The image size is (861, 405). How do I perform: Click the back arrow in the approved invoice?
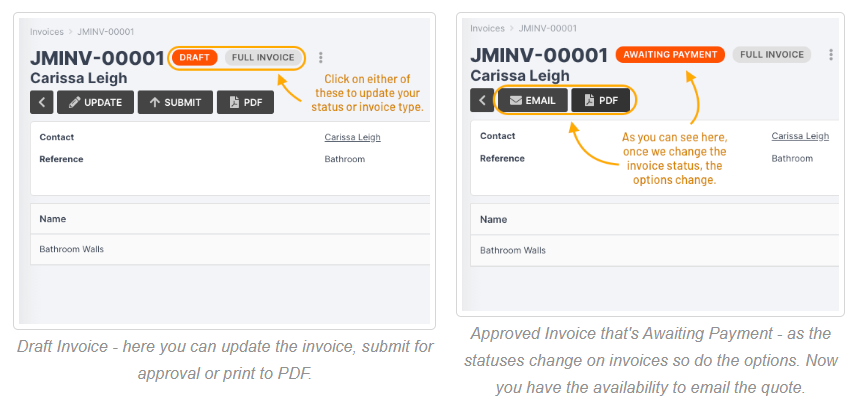pos(482,100)
